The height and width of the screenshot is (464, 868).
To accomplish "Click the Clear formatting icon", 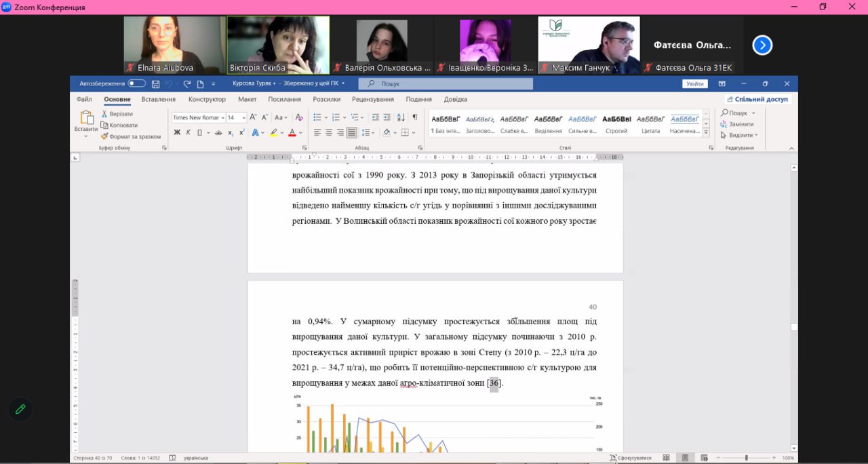I will (298, 117).
